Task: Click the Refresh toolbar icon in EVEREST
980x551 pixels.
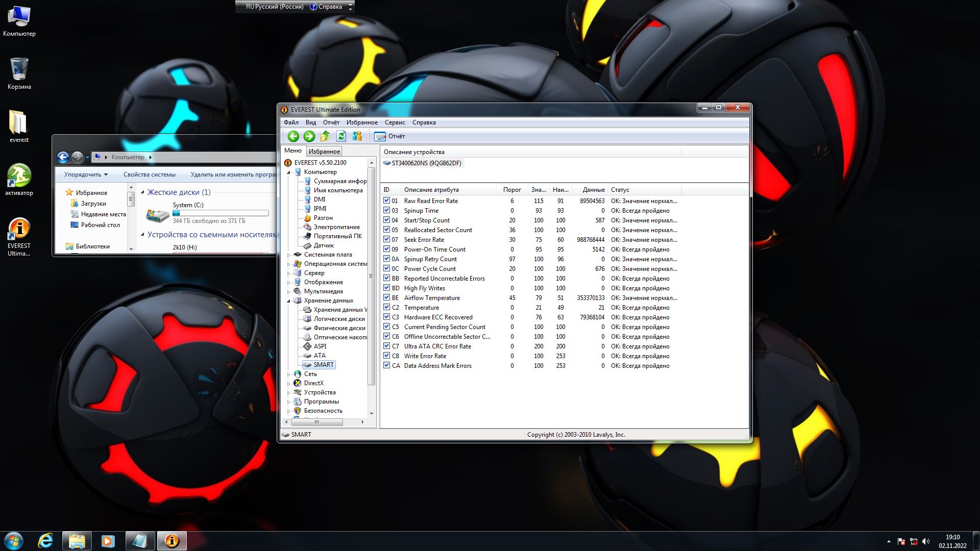Action: (341, 136)
